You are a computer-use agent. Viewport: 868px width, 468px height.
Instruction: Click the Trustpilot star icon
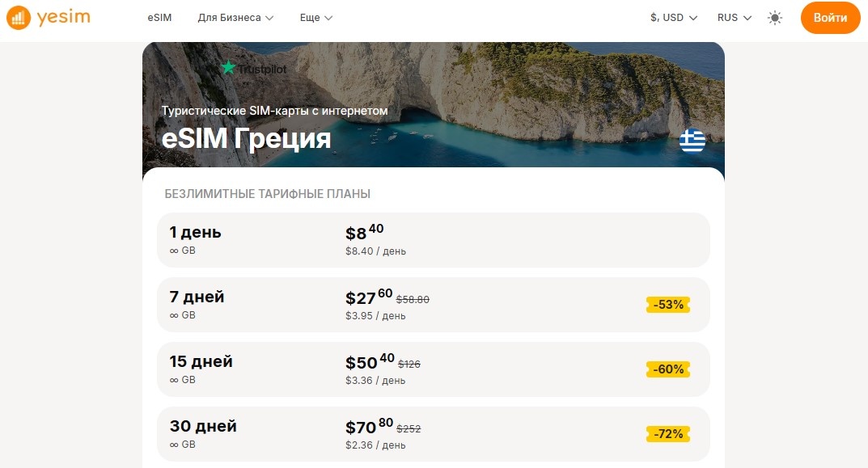pyautogui.click(x=229, y=69)
